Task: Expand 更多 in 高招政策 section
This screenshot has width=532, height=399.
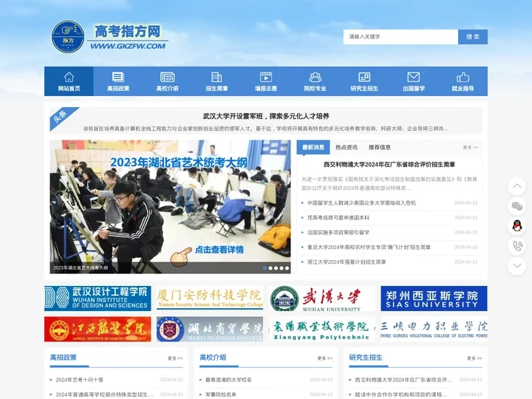Action: point(175,358)
